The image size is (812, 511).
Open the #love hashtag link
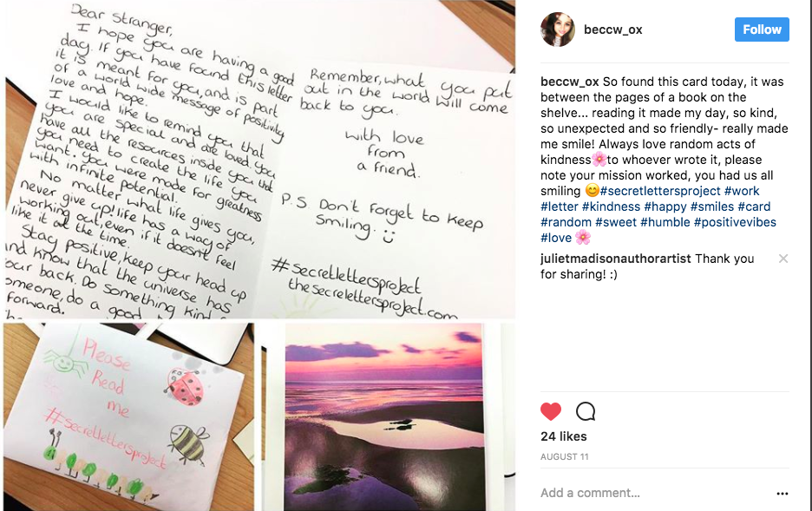click(x=556, y=238)
